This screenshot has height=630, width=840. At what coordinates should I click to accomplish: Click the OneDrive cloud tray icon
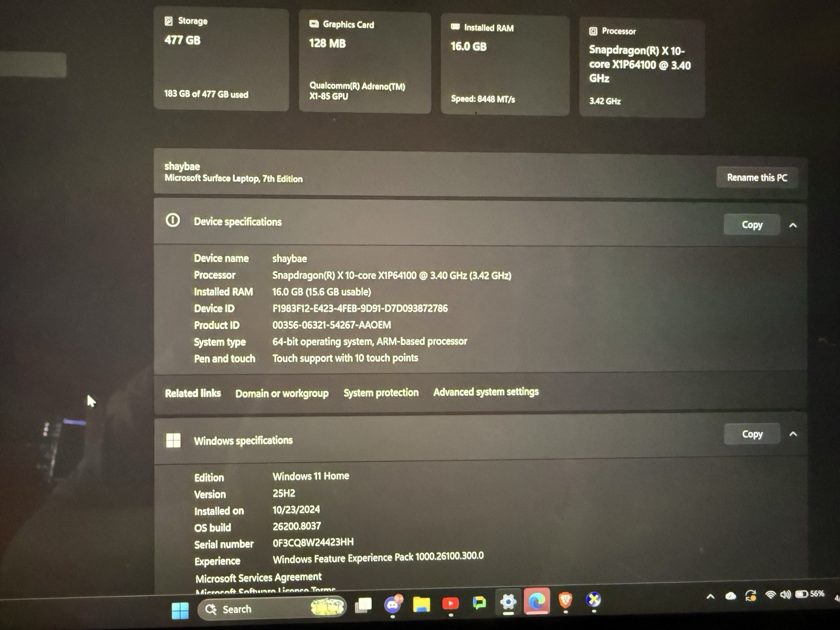730,596
